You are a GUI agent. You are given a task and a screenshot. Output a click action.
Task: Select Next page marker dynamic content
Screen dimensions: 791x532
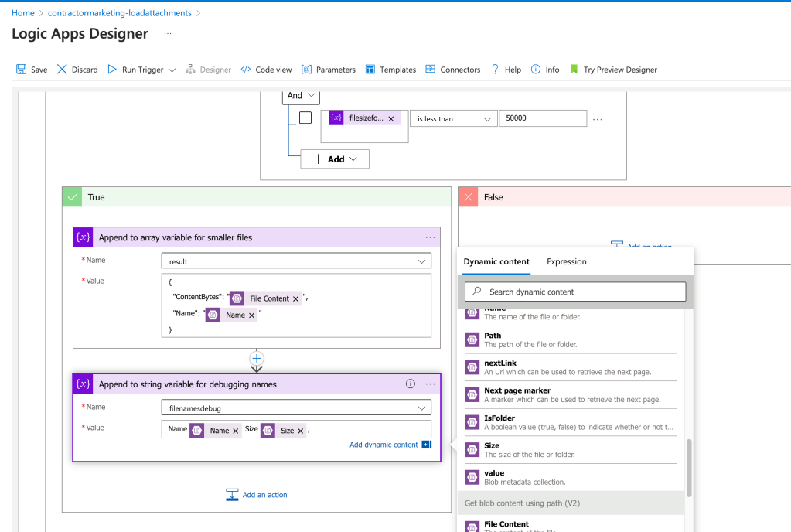pos(571,395)
